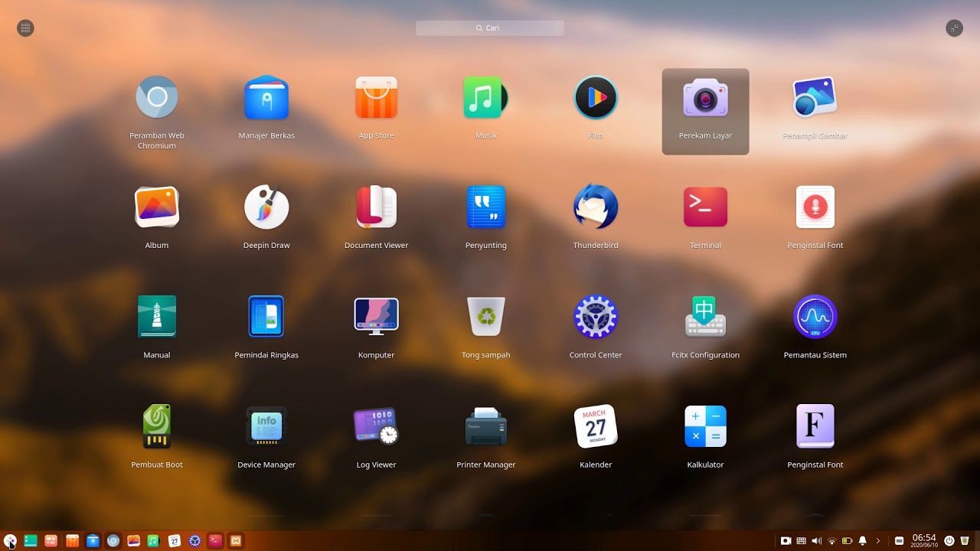The width and height of the screenshot is (980, 551).
Task: Click the green show desktop dock icon
Action: (x=31, y=541)
